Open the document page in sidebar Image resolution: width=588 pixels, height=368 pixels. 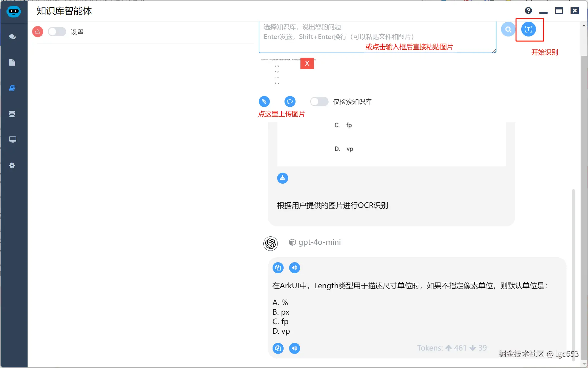click(x=12, y=63)
